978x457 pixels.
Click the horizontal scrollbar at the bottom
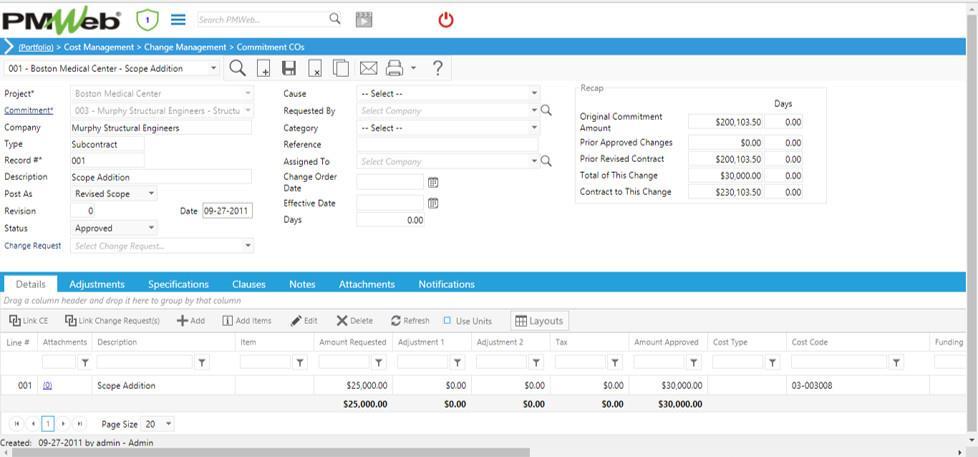pyautogui.click(x=271, y=452)
